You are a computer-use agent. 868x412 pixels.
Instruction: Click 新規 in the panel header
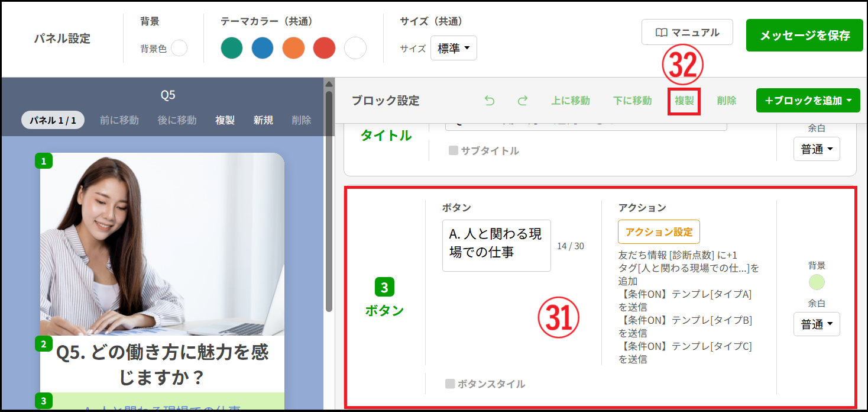263,120
